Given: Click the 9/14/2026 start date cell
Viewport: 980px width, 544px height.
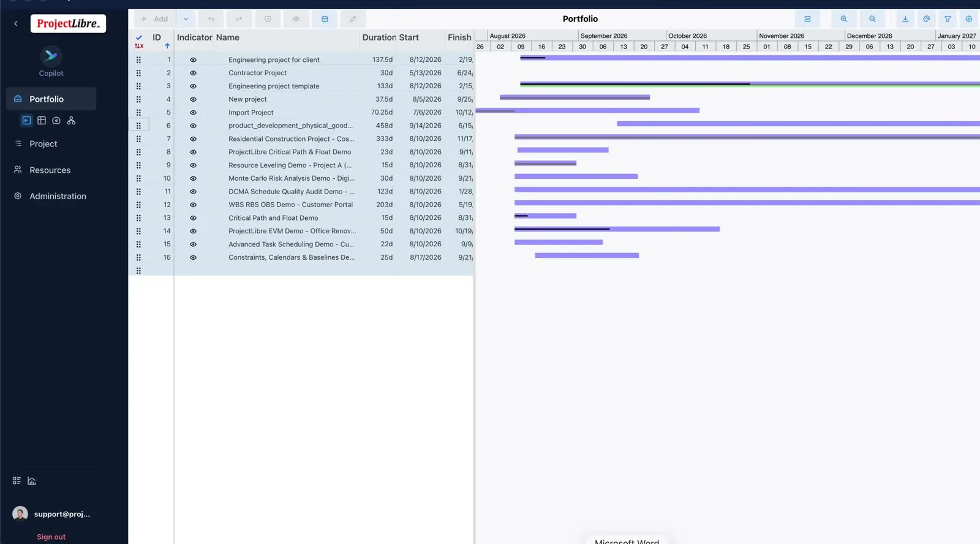Looking at the screenshot, I should pyautogui.click(x=425, y=126).
